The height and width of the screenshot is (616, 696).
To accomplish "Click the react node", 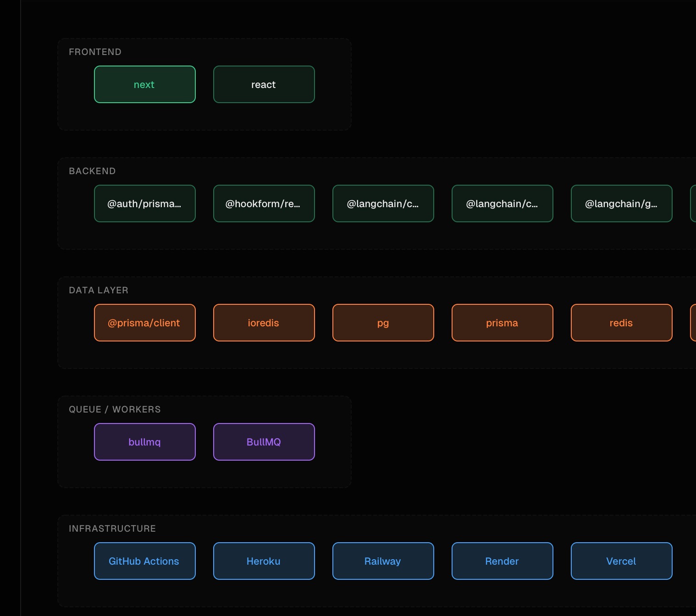I will (x=264, y=84).
